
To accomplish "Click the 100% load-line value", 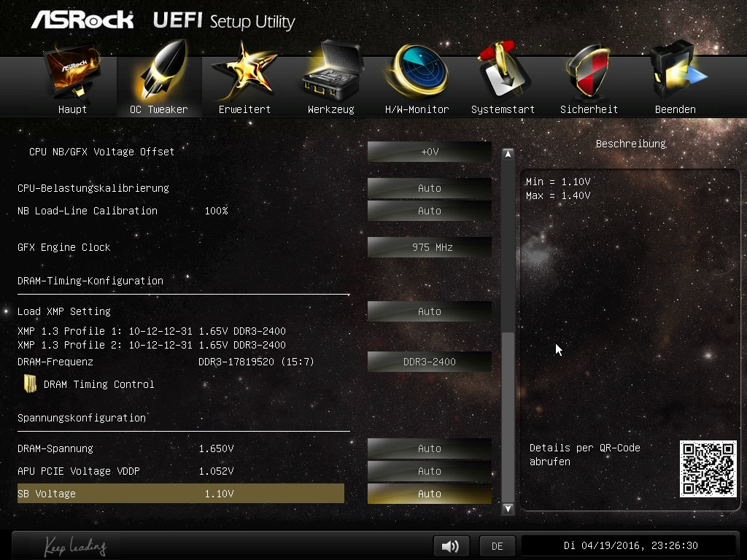I will click(216, 211).
